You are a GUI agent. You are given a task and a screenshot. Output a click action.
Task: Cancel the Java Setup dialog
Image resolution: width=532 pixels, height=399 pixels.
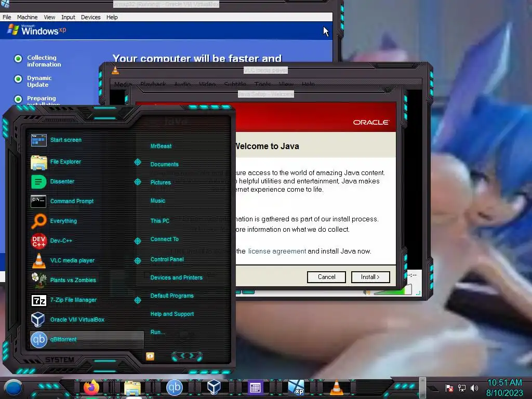(x=326, y=277)
